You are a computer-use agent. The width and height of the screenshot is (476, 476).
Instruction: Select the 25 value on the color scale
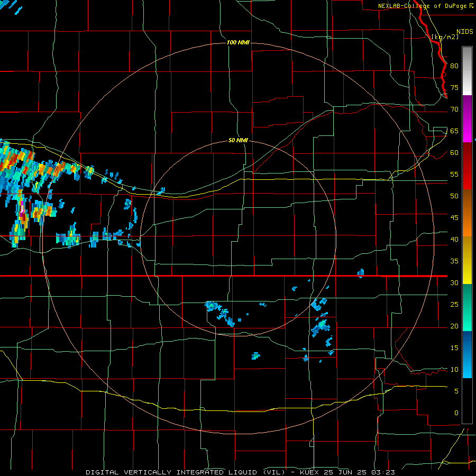[x=454, y=305]
